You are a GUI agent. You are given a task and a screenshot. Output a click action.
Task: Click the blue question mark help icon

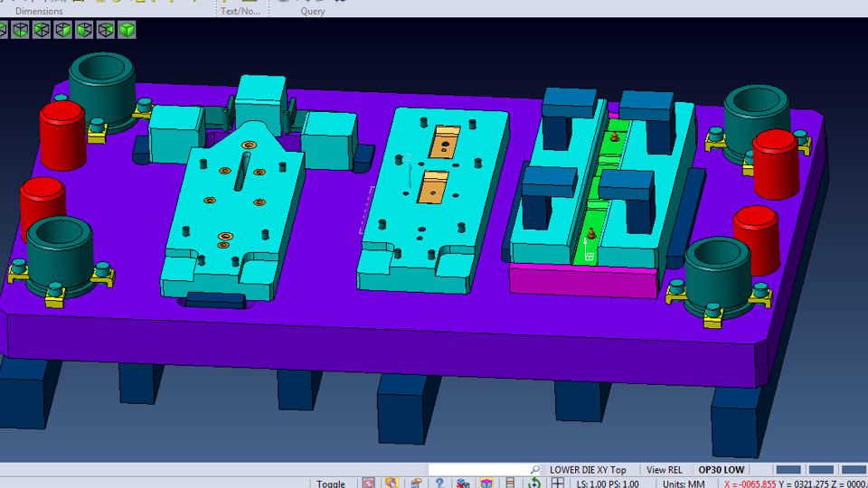[439, 483]
